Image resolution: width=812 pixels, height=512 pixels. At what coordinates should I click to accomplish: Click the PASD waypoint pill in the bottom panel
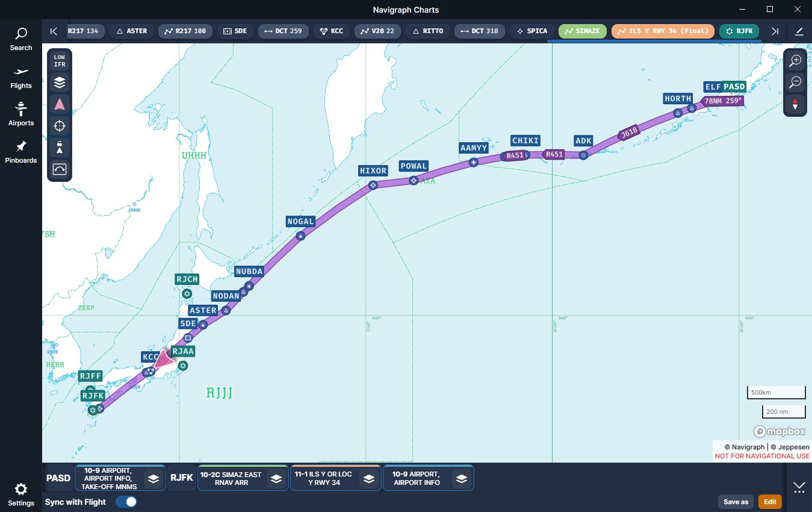(x=58, y=478)
